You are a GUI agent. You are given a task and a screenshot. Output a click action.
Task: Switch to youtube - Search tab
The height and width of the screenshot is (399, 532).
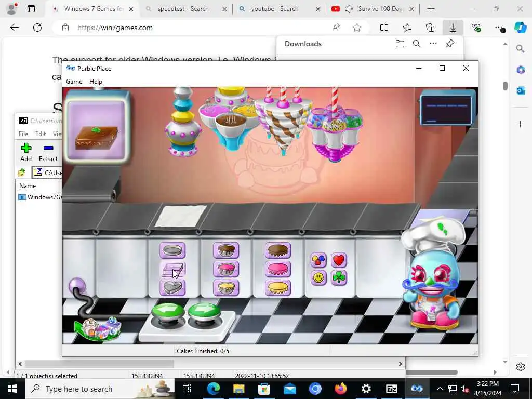click(275, 9)
